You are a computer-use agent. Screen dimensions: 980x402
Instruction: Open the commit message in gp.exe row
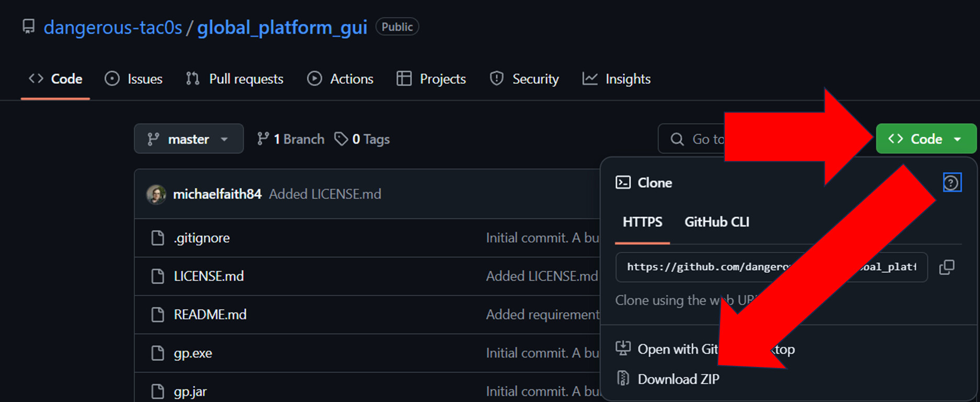[543, 353]
